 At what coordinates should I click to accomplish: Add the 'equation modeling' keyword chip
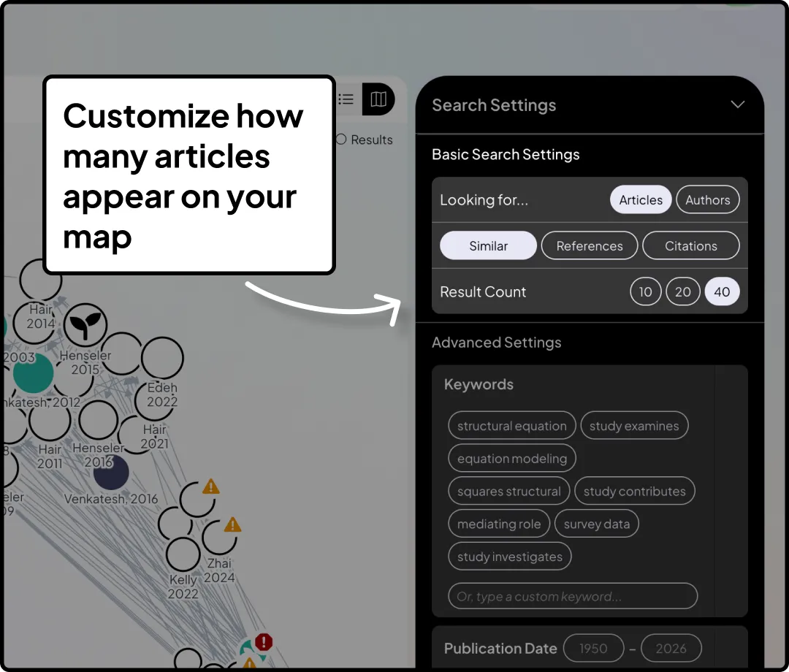point(511,458)
